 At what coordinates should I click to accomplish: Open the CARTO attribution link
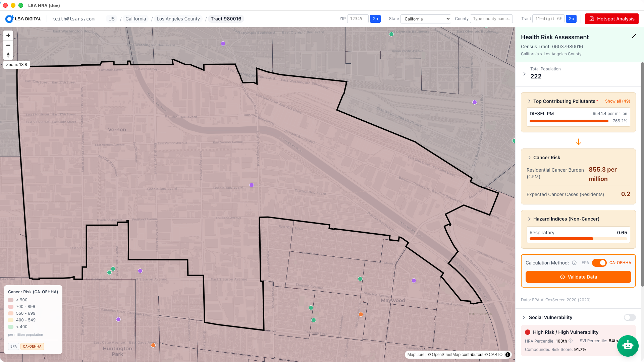(495, 355)
